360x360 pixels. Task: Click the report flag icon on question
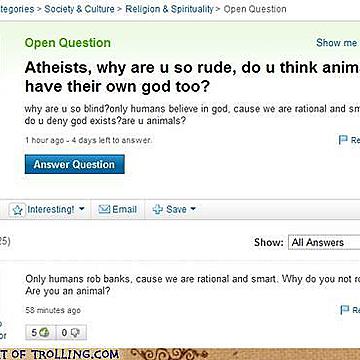343,140
